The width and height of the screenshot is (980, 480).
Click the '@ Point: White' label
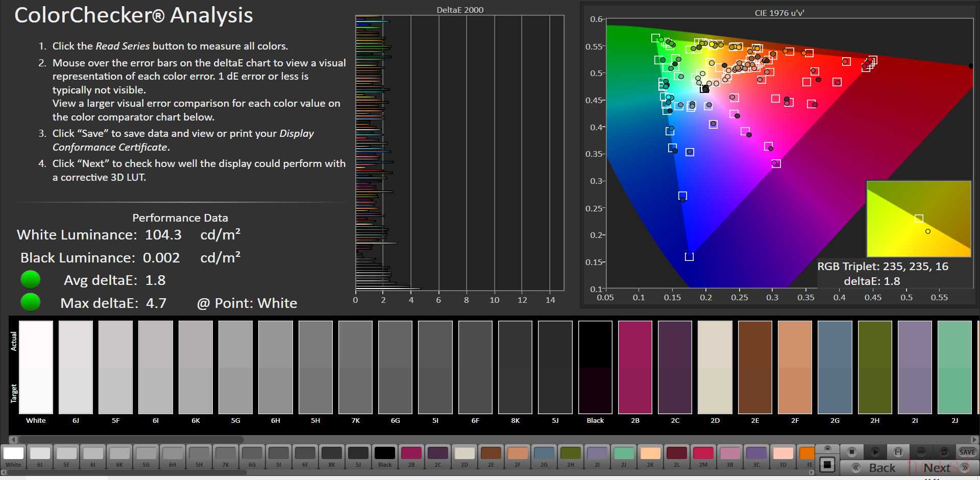coord(247,303)
